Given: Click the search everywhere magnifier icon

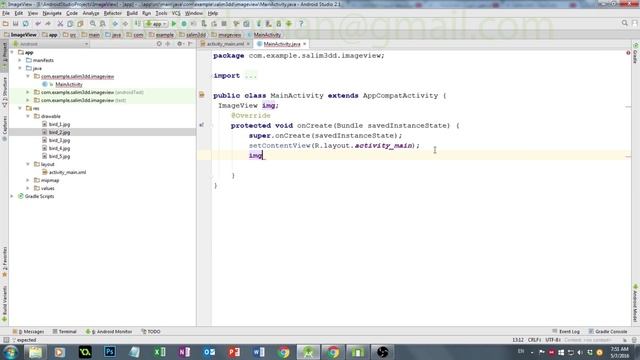Looking at the screenshot, I should tap(624, 23).
